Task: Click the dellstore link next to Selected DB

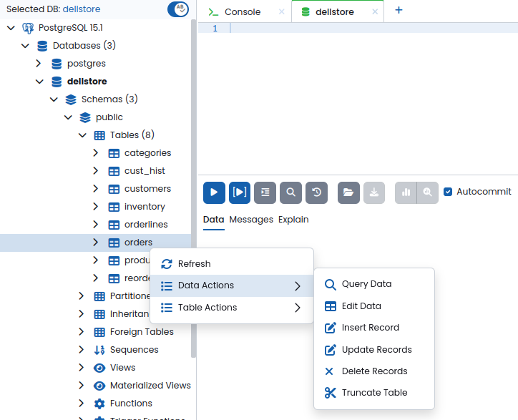Action: tap(82, 9)
